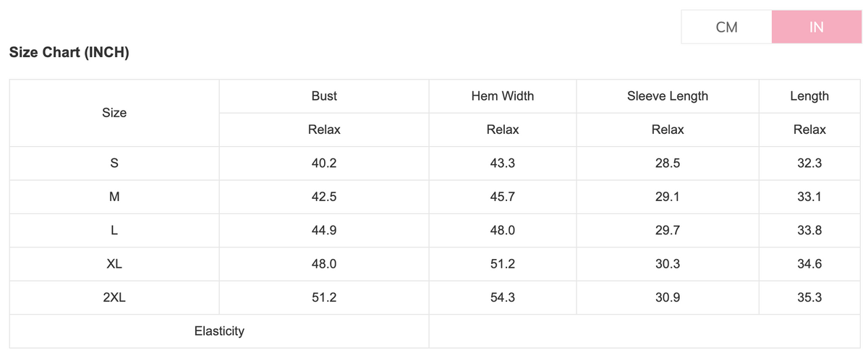Click the Relax subheader under Bust
The width and height of the screenshot is (868, 353).
324,130
